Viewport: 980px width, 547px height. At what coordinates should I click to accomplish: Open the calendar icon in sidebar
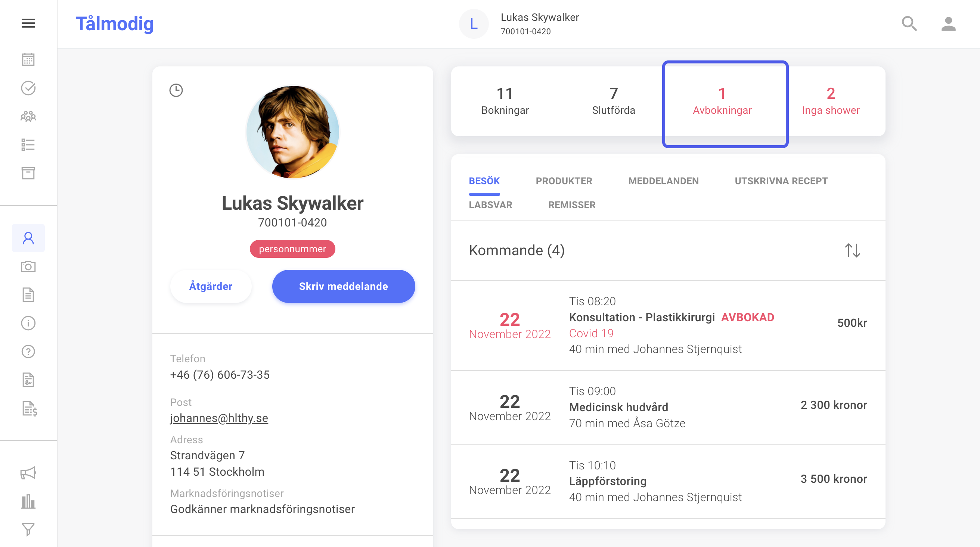[x=28, y=59]
